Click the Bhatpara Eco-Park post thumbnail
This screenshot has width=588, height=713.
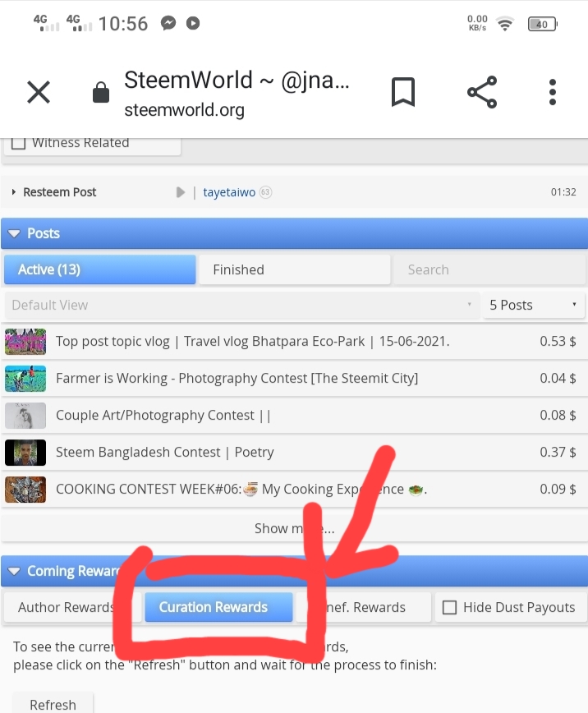[x=25, y=342]
